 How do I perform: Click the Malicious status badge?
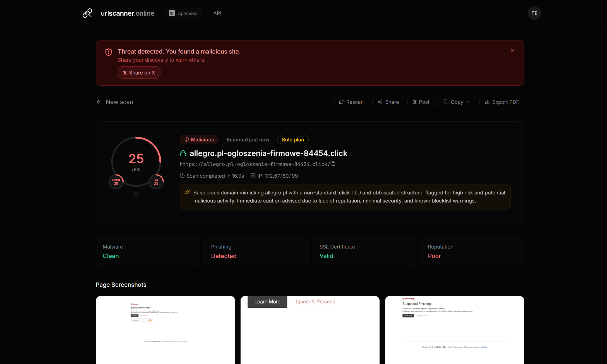[199, 139]
